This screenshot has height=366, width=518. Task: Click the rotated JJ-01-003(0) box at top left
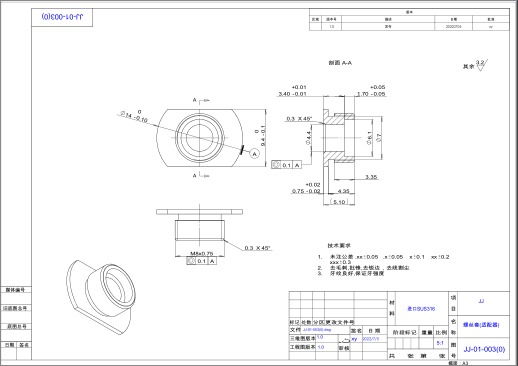tap(62, 17)
